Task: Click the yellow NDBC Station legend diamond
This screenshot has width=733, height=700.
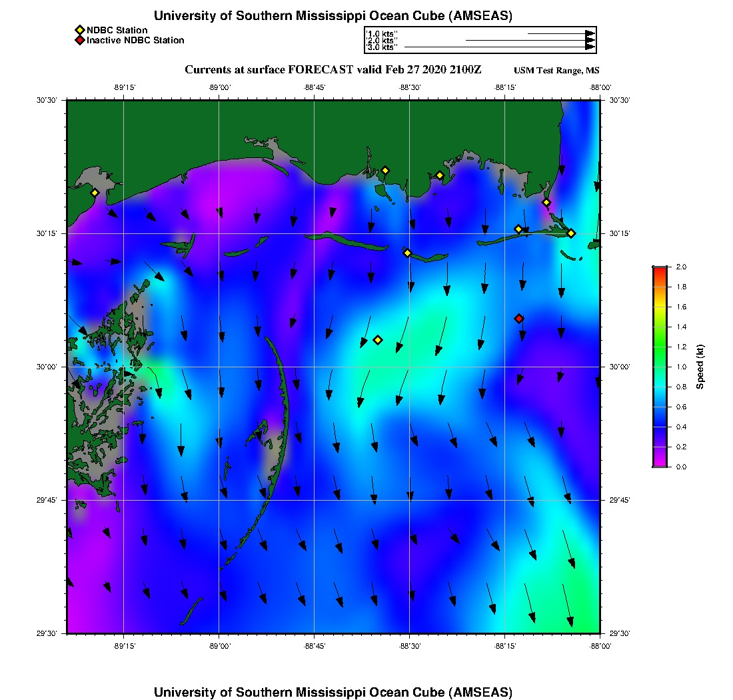Action: [x=80, y=30]
